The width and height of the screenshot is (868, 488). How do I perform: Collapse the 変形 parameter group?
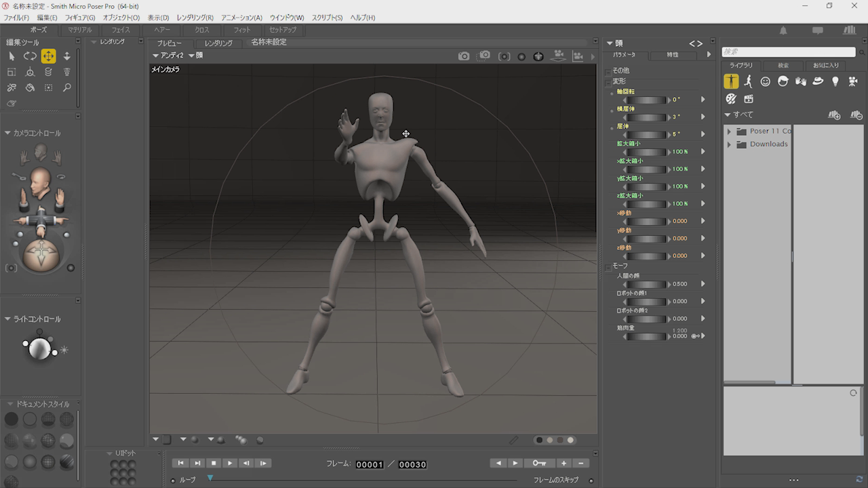click(x=608, y=82)
